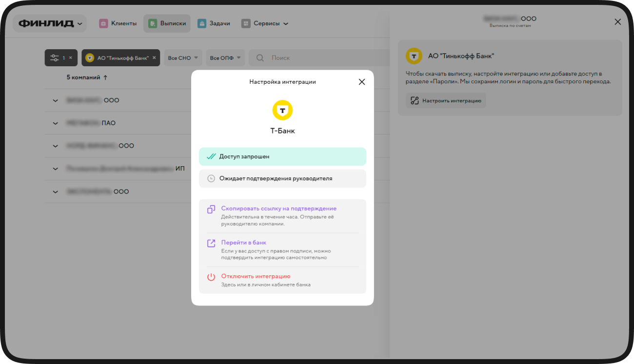Click the search magnifier icon
The width and height of the screenshot is (634, 364).
(260, 58)
